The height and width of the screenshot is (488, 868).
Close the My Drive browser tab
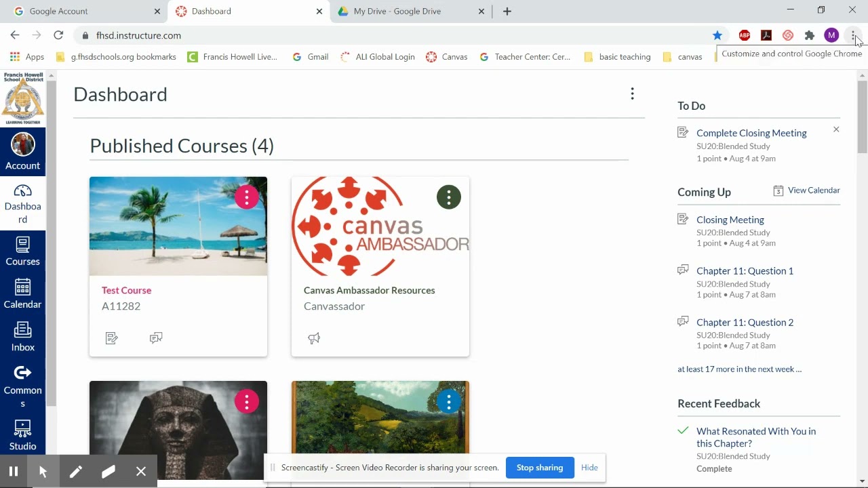click(x=481, y=12)
